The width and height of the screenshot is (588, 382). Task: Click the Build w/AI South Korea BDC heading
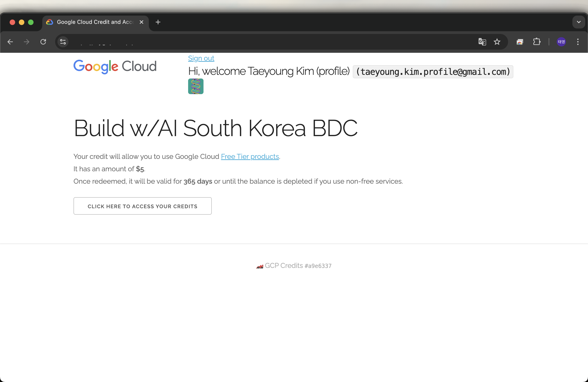[x=215, y=128]
